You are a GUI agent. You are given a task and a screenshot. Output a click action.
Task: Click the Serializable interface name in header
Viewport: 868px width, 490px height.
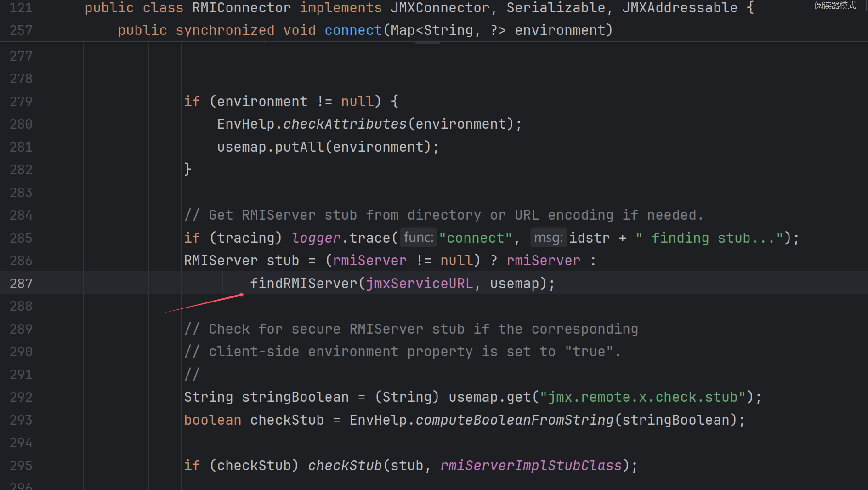tap(556, 8)
